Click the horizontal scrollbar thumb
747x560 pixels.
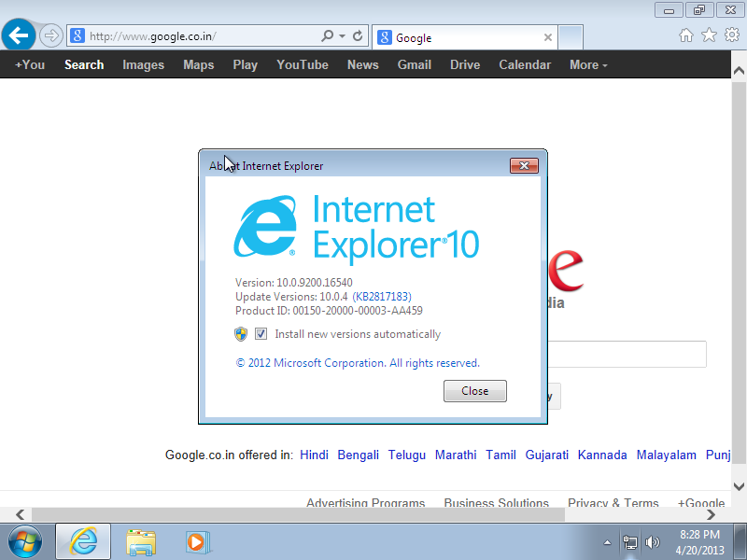298,514
